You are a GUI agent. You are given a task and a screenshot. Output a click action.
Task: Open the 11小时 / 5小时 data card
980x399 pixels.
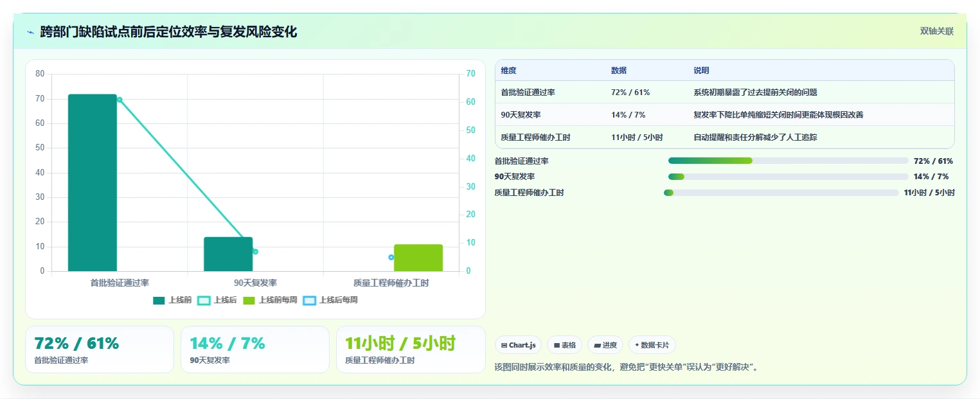point(411,350)
